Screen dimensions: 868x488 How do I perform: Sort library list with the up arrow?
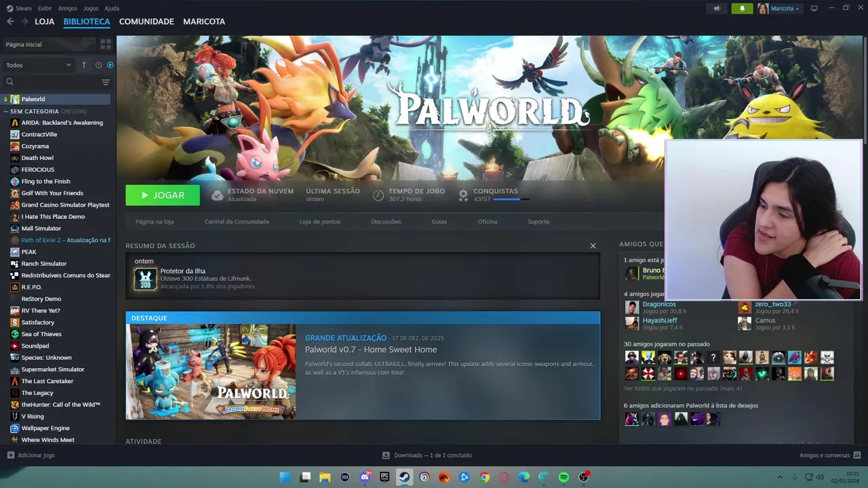[x=84, y=65]
